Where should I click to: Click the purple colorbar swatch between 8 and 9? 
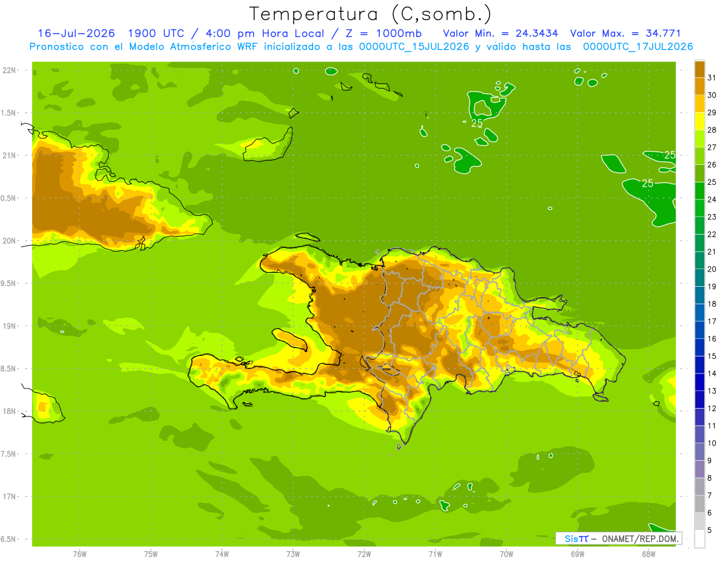pyautogui.click(x=699, y=470)
